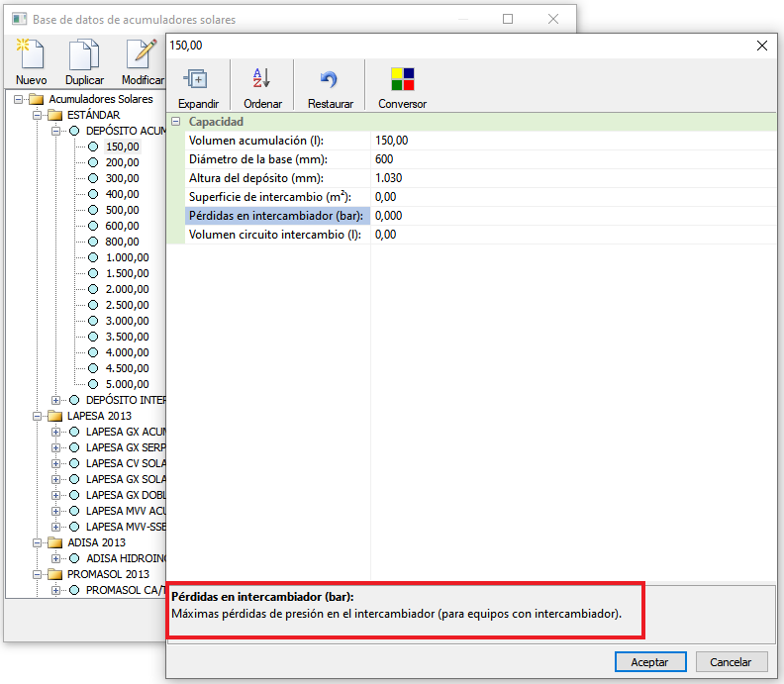This screenshot has width=784, height=684.
Task: Select the 500,00 tree item
Action: [122, 210]
